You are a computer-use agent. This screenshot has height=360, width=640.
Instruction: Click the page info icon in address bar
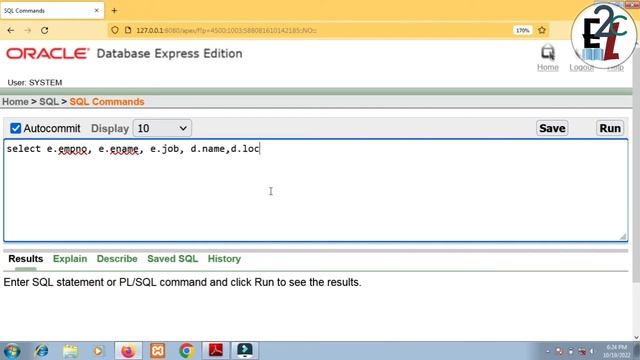click(x=128, y=30)
